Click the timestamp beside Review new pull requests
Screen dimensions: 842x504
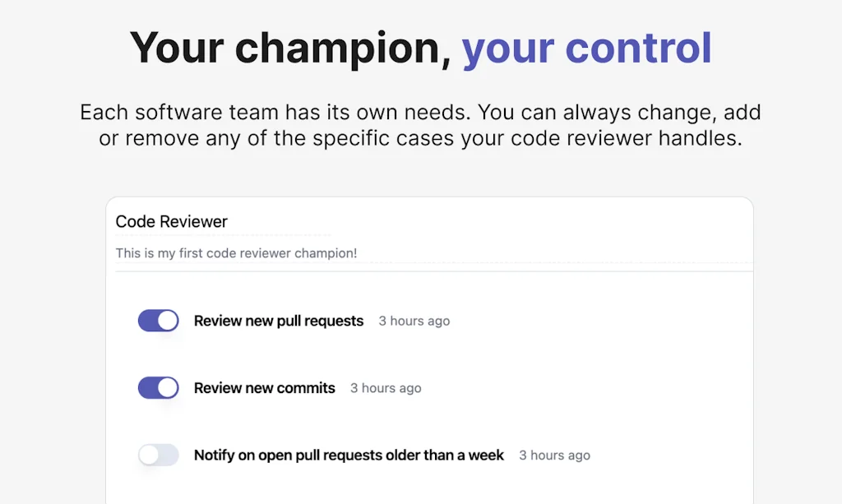point(414,321)
